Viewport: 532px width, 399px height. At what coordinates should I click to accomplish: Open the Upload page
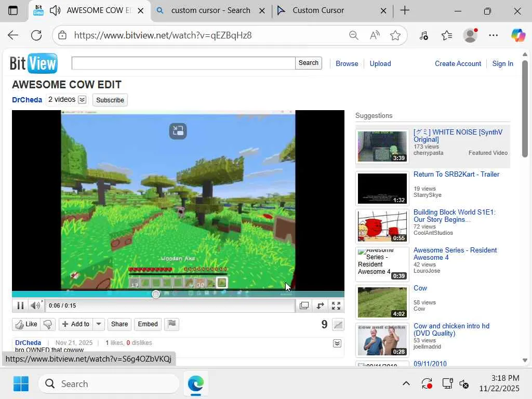pos(380,63)
